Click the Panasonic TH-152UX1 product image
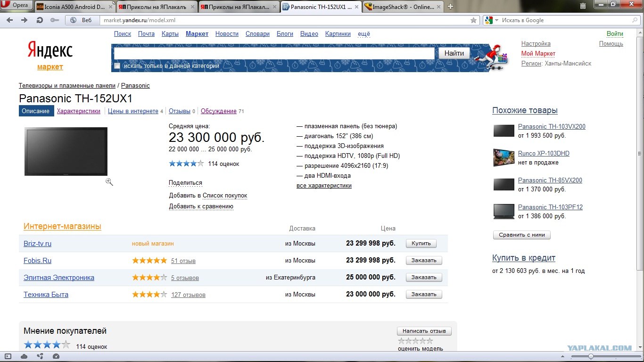 (66, 151)
